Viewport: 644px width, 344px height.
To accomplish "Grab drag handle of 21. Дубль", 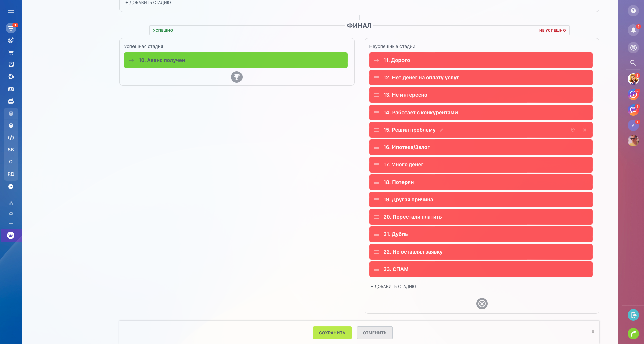I will (376, 234).
